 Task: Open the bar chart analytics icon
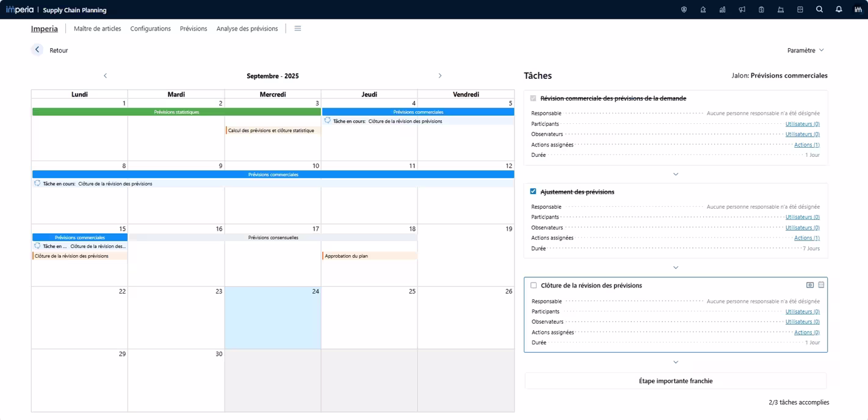click(722, 10)
